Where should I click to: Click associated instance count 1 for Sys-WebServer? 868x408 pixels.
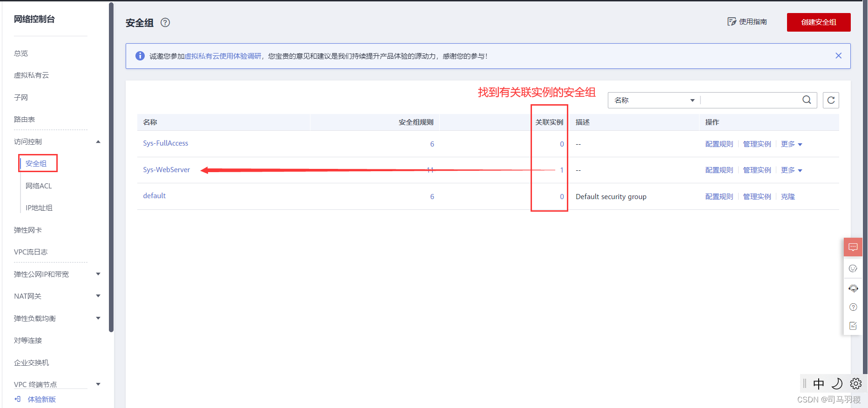(x=562, y=170)
